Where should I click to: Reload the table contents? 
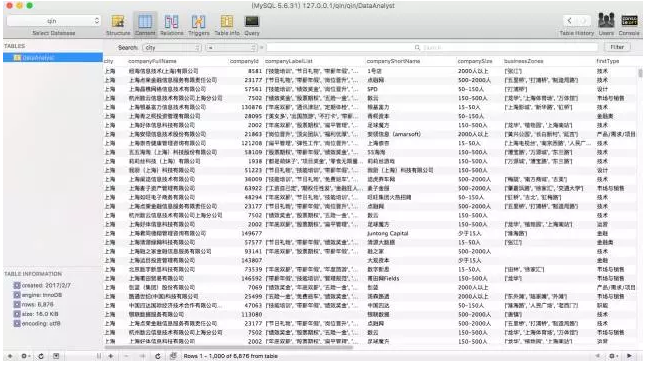[x=157, y=356]
